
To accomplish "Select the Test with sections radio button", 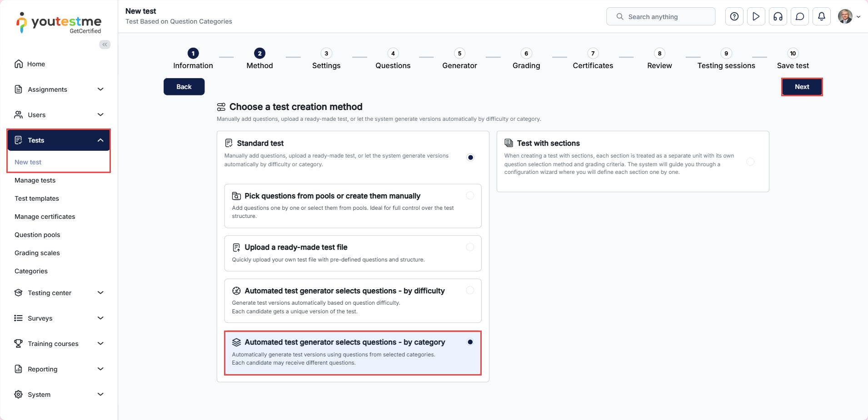I will [750, 162].
